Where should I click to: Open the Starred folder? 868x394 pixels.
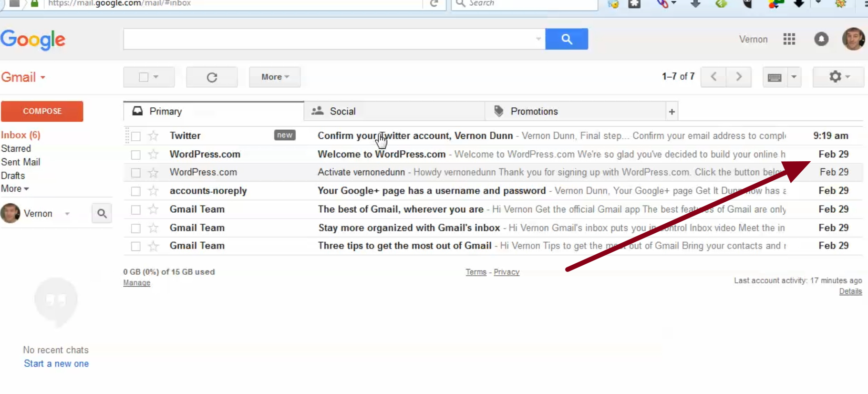[16, 149]
